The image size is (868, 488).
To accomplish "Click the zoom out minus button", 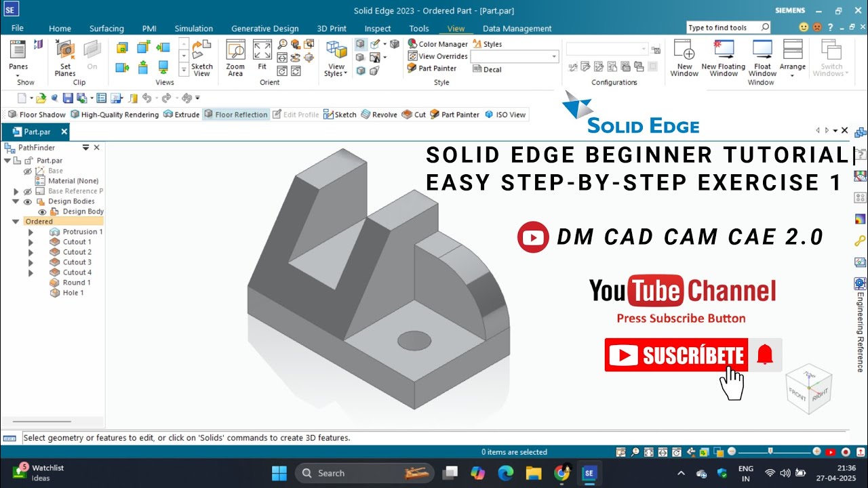I will click(732, 451).
